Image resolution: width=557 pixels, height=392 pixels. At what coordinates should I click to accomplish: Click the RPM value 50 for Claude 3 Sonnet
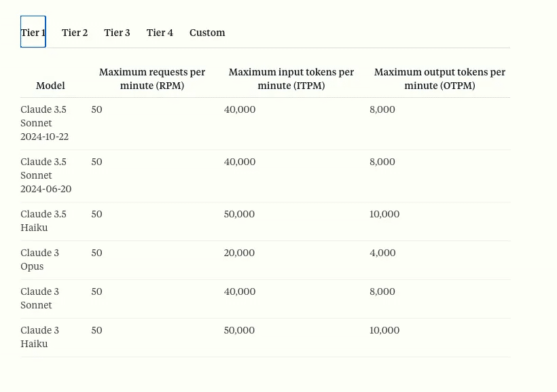[x=96, y=291]
